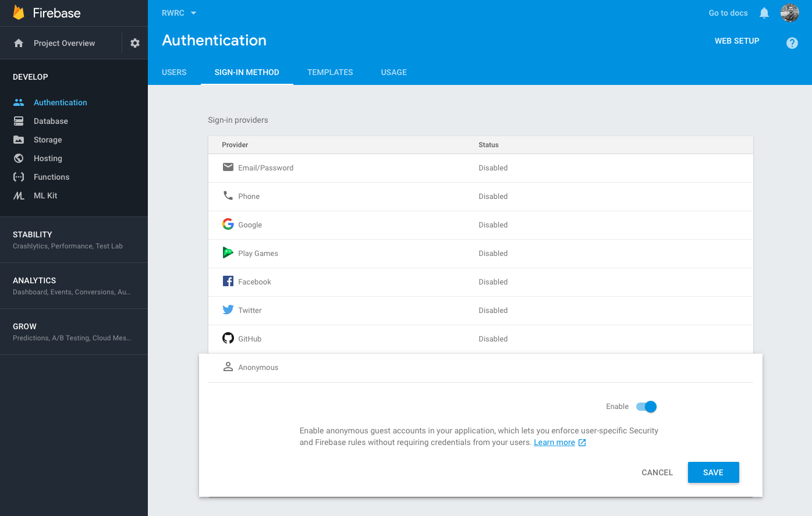
Task: Open notifications bell icon
Action: click(764, 13)
